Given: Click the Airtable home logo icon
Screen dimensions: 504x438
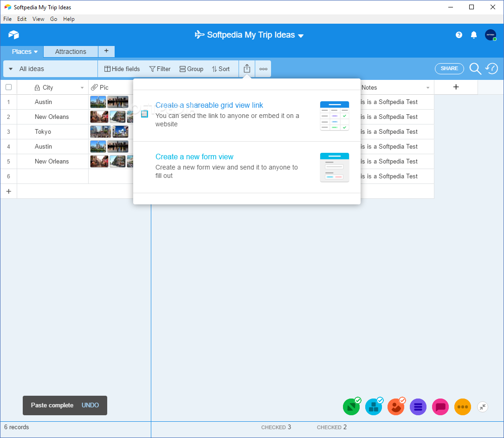Looking at the screenshot, I should (x=13, y=34).
